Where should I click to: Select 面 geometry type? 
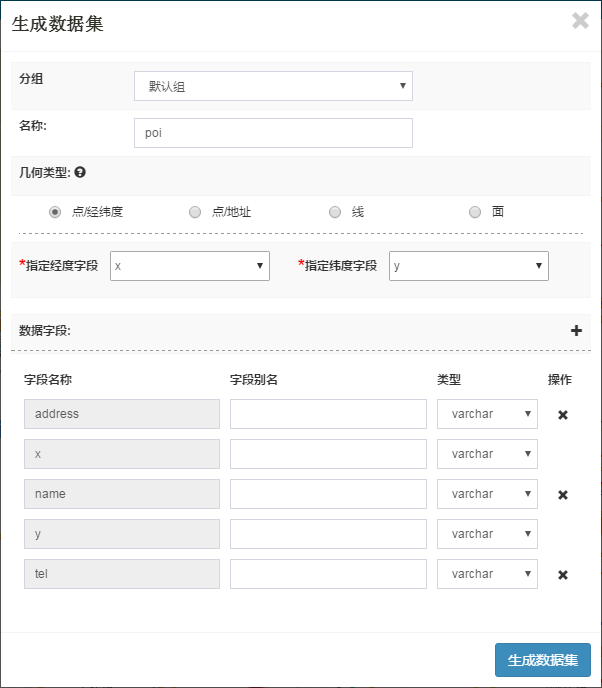(x=475, y=212)
